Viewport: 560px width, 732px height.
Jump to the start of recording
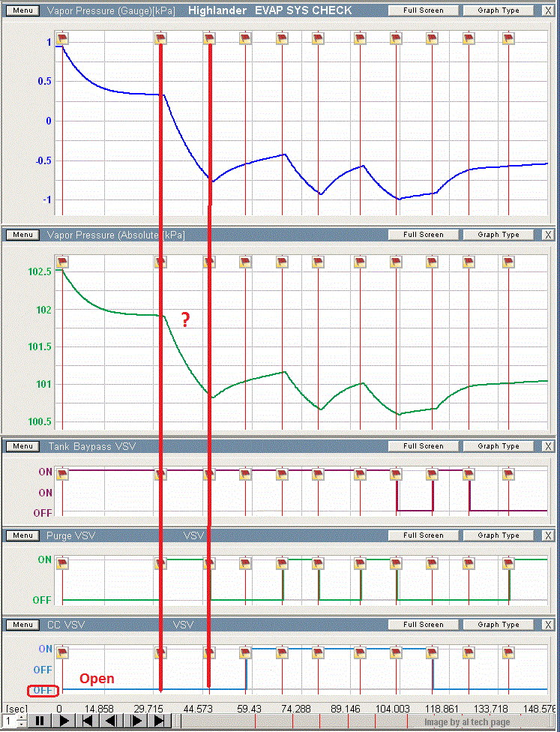(x=88, y=721)
